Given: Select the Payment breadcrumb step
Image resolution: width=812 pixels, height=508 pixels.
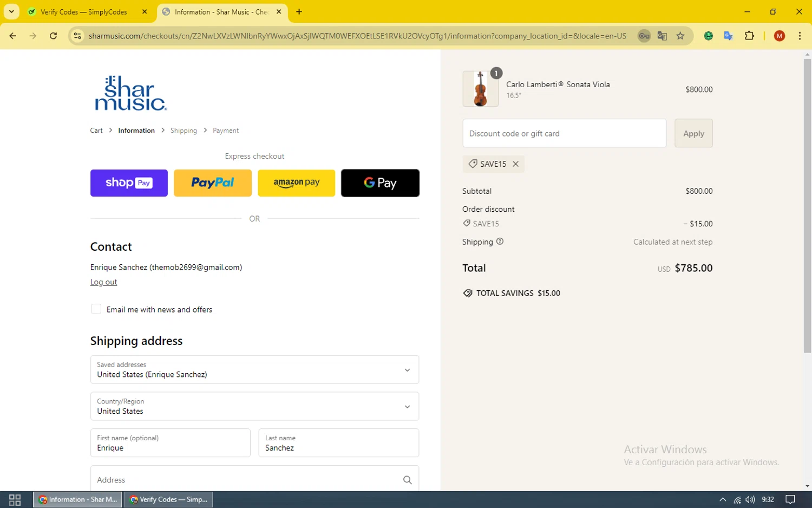Looking at the screenshot, I should [x=226, y=131].
